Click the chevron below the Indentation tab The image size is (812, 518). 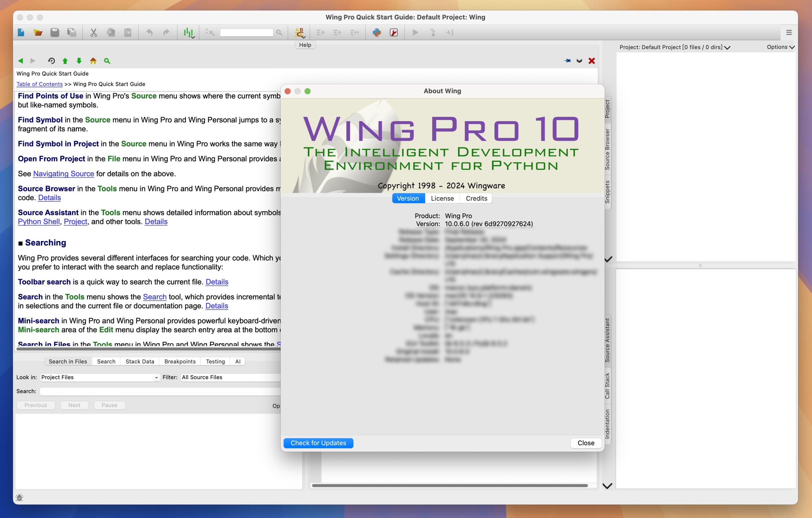tap(607, 486)
